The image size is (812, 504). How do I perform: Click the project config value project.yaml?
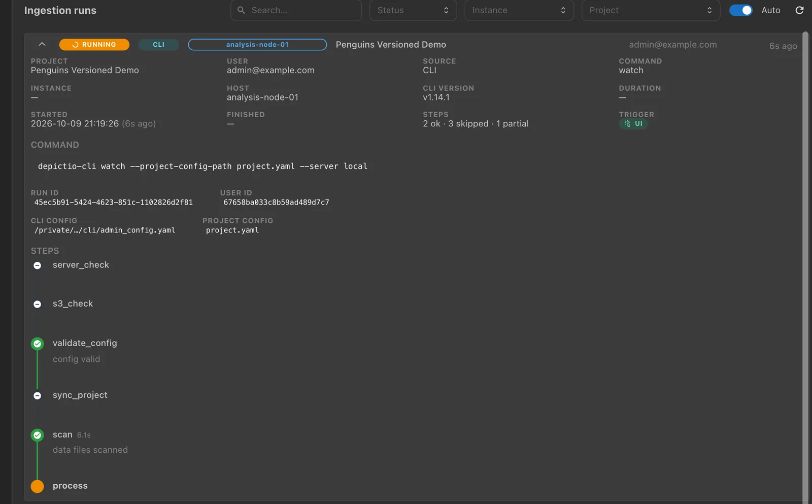click(x=232, y=230)
